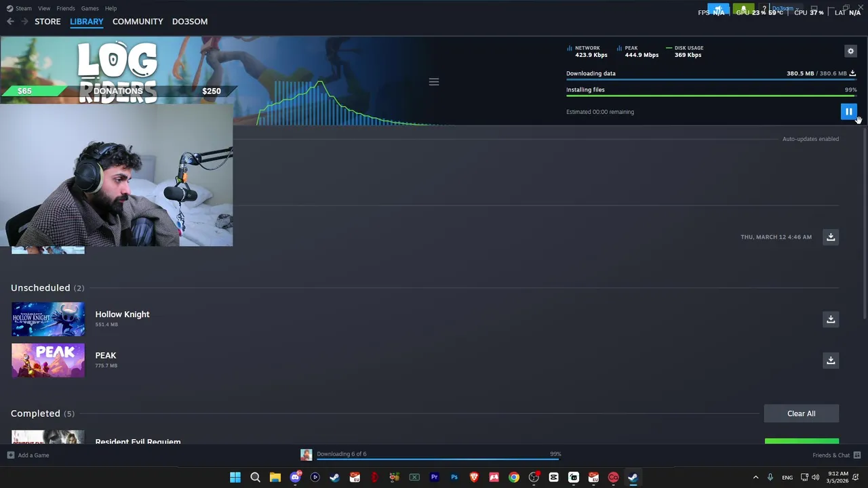The width and height of the screenshot is (868, 488).
Task: Open the volume tray icon
Action: (x=816, y=477)
